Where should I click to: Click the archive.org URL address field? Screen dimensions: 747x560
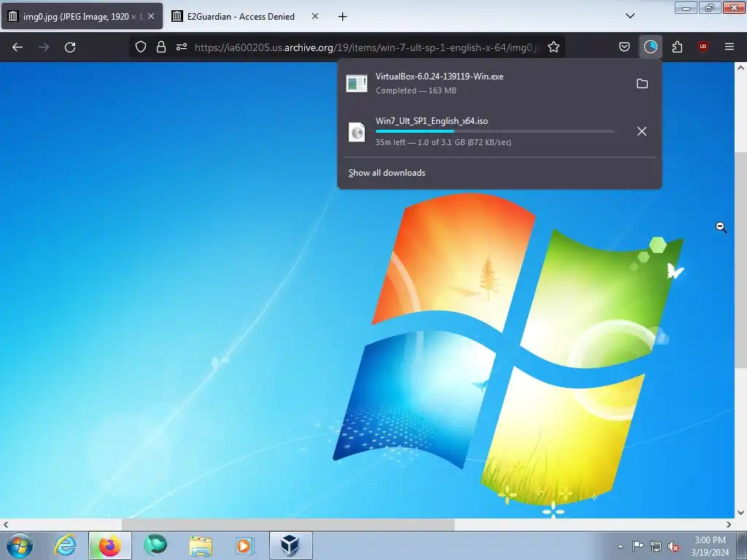click(x=366, y=47)
